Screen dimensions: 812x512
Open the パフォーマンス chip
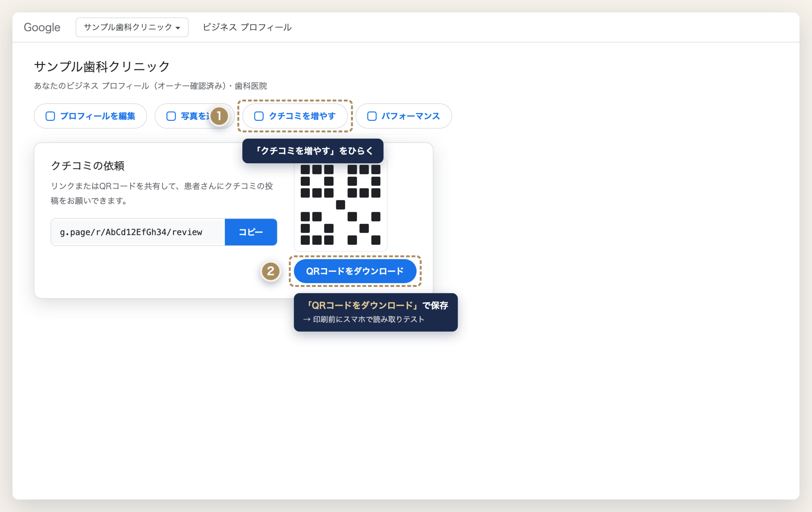click(x=404, y=116)
